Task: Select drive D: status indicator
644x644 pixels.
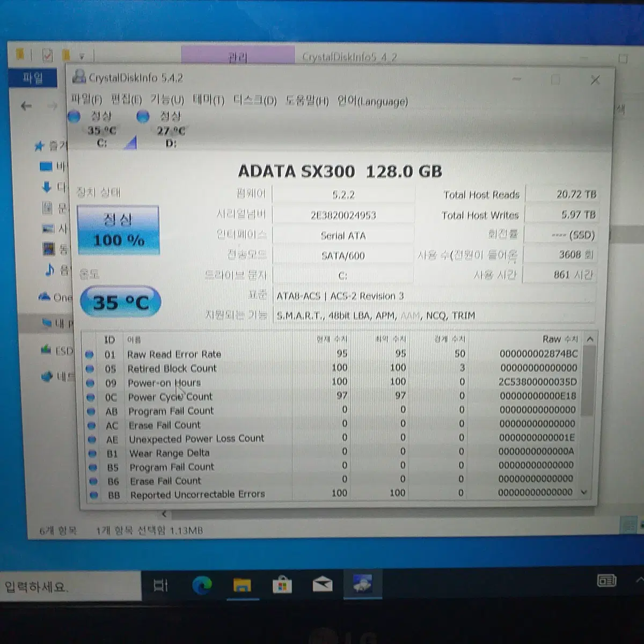Action: (x=170, y=129)
